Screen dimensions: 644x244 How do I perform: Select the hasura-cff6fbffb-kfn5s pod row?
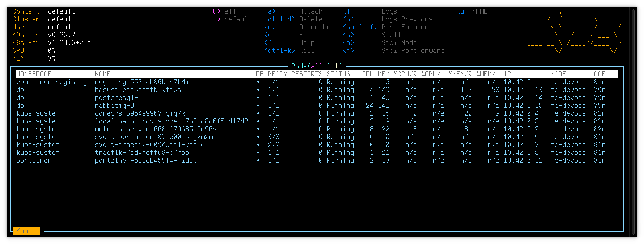point(138,90)
